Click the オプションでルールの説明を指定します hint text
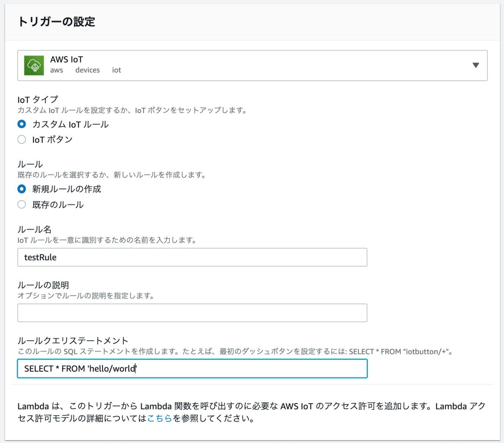 click(86, 296)
